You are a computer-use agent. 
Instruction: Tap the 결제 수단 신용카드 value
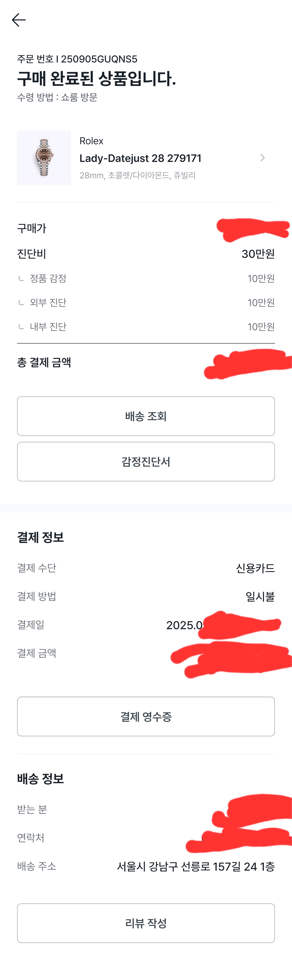[x=255, y=568]
